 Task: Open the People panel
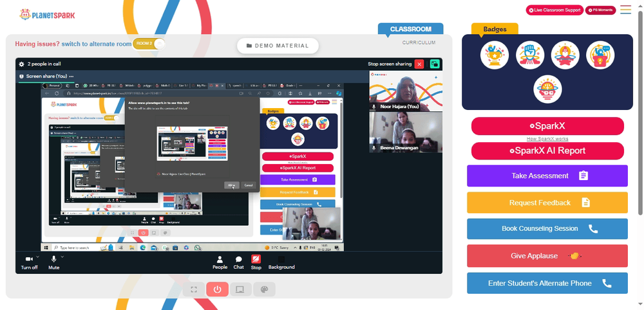click(x=220, y=262)
